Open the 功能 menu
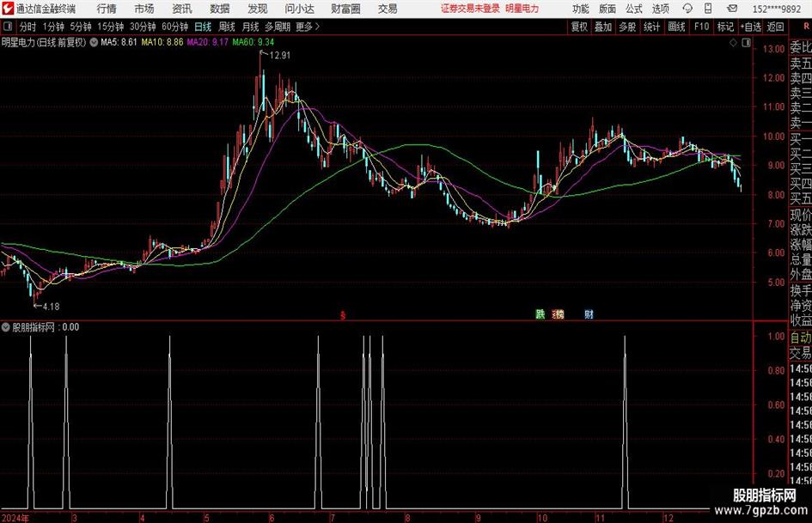The width and height of the screenshot is (812, 523). coord(581,9)
